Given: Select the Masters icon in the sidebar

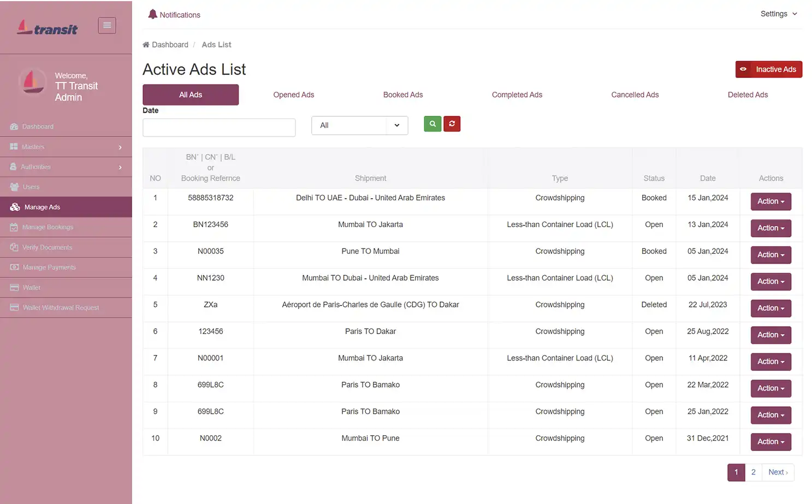Looking at the screenshot, I should pos(14,146).
